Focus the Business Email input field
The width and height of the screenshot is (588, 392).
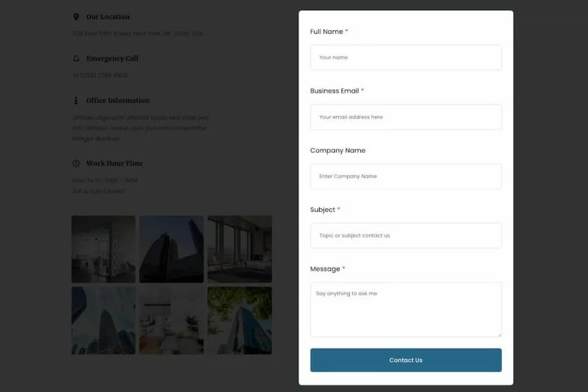coord(406,117)
